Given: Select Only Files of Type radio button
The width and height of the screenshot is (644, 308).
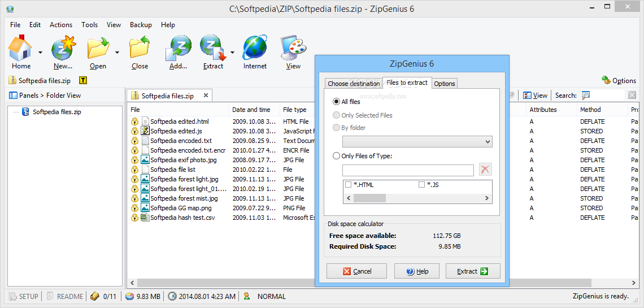Looking at the screenshot, I should click(x=336, y=156).
